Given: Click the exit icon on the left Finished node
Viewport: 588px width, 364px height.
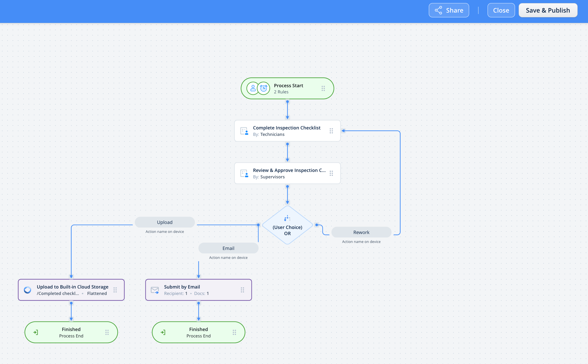Looking at the screenshot, I should 36,332.
